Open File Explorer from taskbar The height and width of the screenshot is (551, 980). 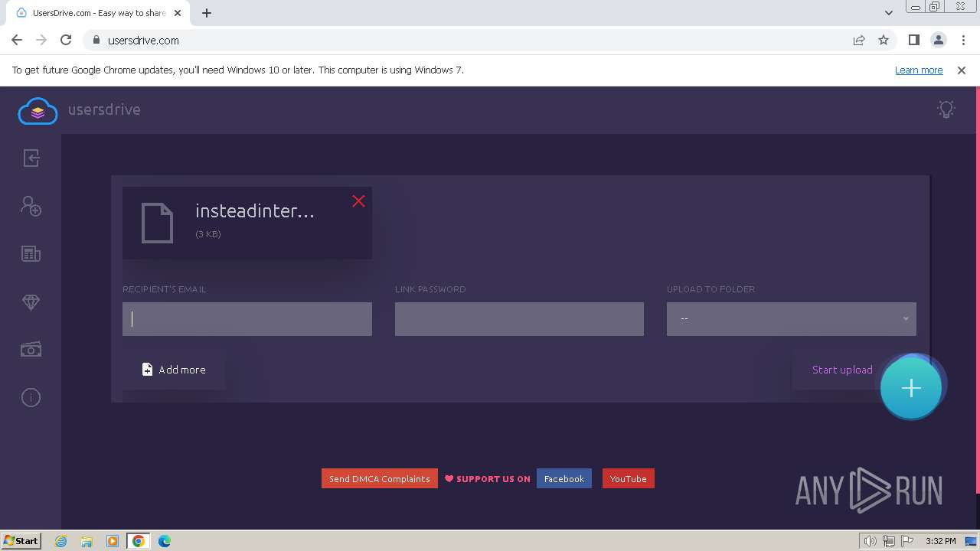pyautogui.click(x=87, y=541)
